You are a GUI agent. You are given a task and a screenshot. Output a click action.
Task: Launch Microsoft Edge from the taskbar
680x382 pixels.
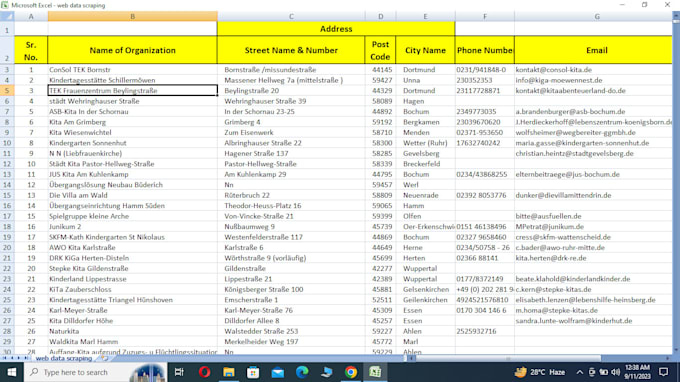302,372
